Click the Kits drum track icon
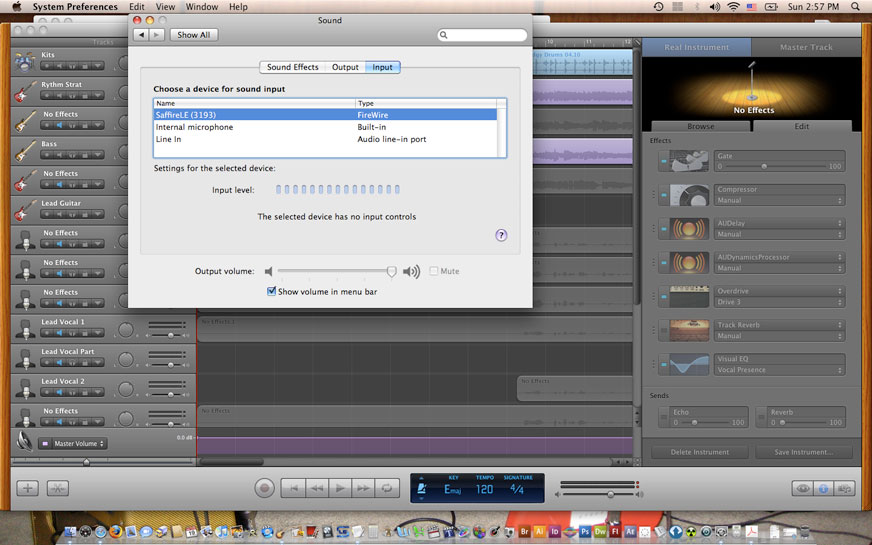Image resolution: width=872 pixels, height=545 pixels. click(24, 61)
